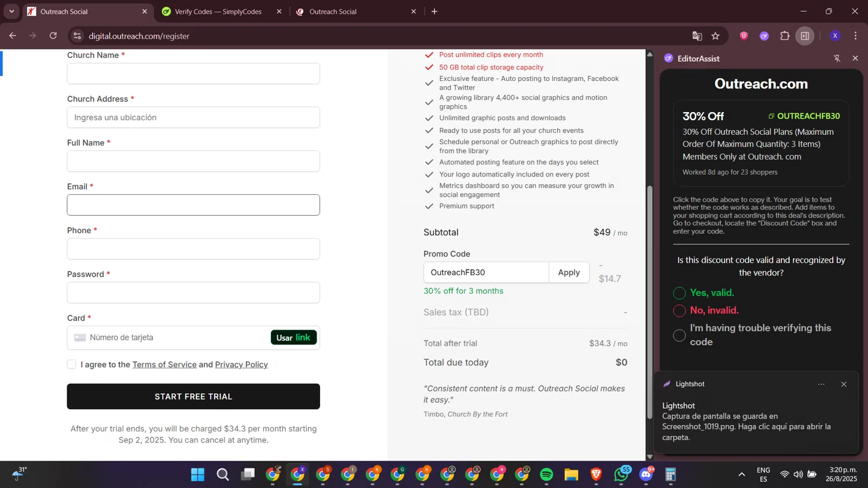This screenshot has height=488, width=868.
Task: Focus the Password input field
Action: coord(193,293)
